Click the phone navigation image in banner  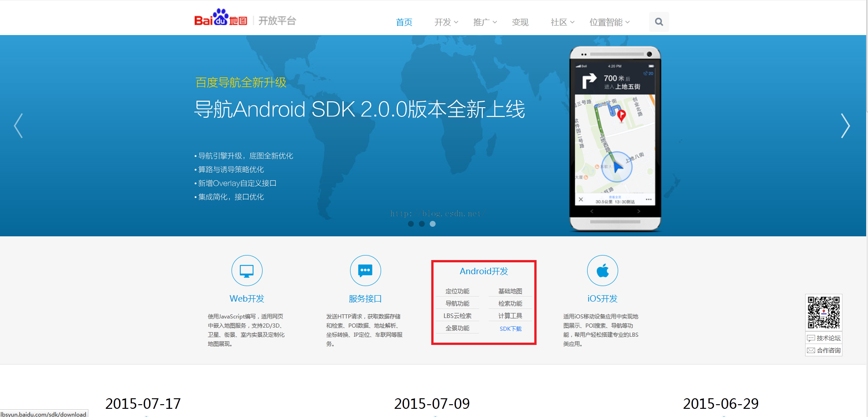point(615,139)
